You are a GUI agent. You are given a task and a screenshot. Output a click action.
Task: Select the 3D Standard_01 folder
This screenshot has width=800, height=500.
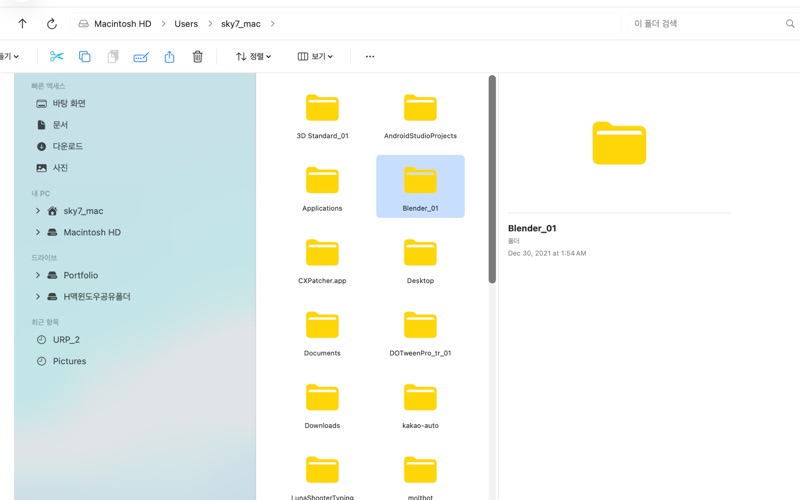(322, 115)
